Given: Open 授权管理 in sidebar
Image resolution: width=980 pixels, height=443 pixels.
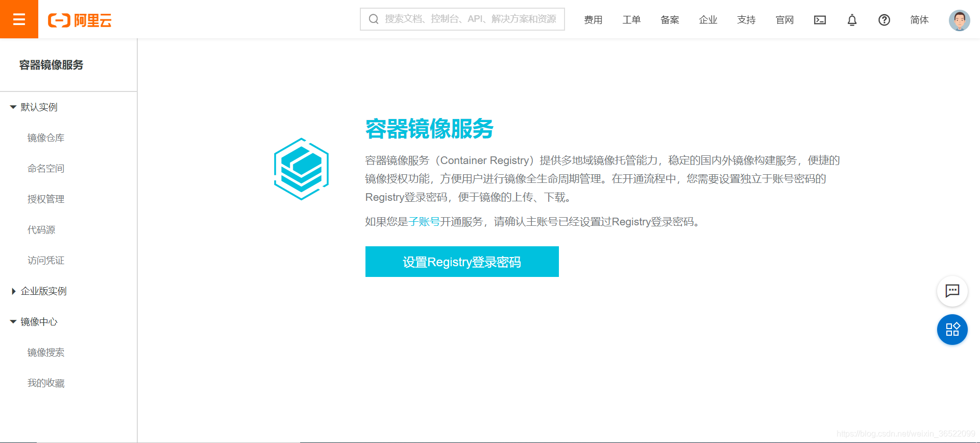Looking at the screenshot, I should [x=46, y=199].
